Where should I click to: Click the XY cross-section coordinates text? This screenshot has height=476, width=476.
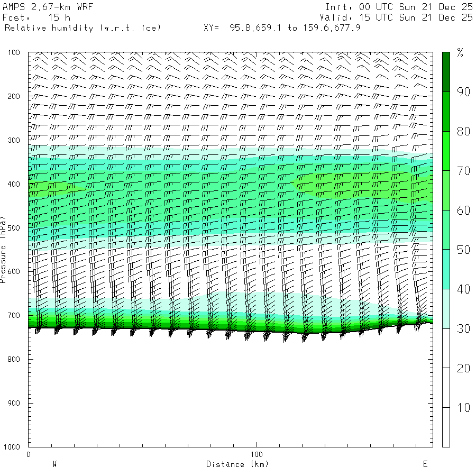coord(281,28)
